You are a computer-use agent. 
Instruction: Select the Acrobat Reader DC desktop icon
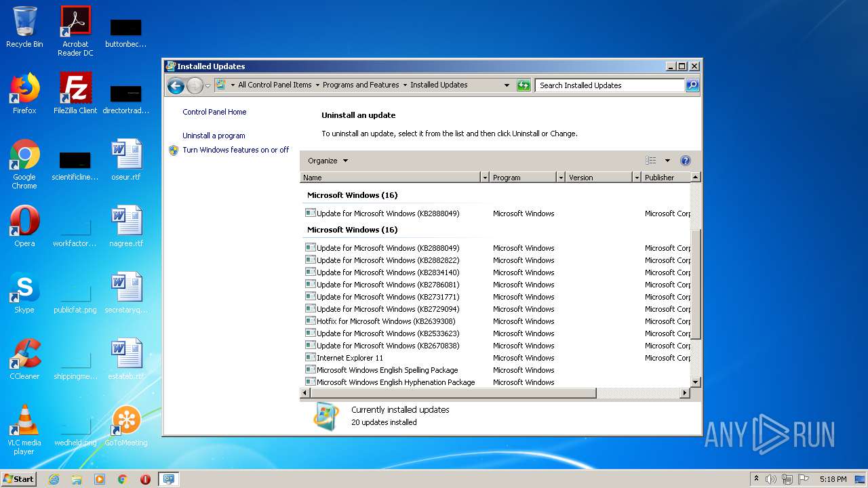(x=75, y=31)
